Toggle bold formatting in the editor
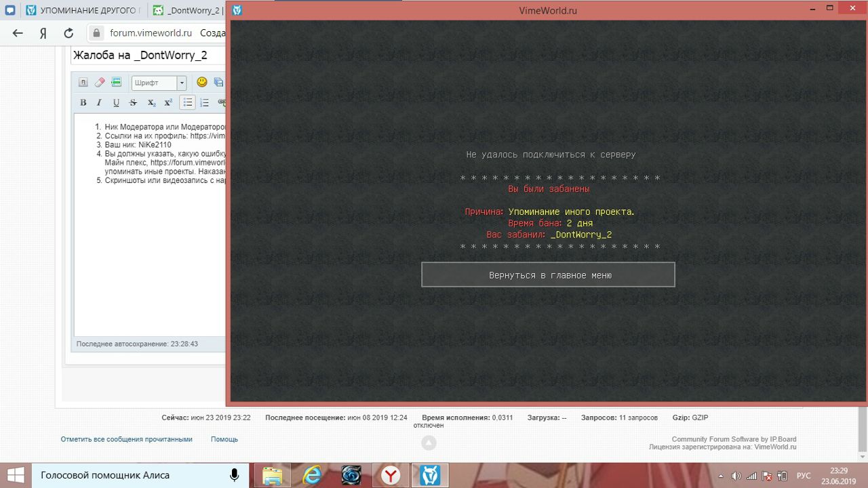868x488 pixels. [83, 103]
